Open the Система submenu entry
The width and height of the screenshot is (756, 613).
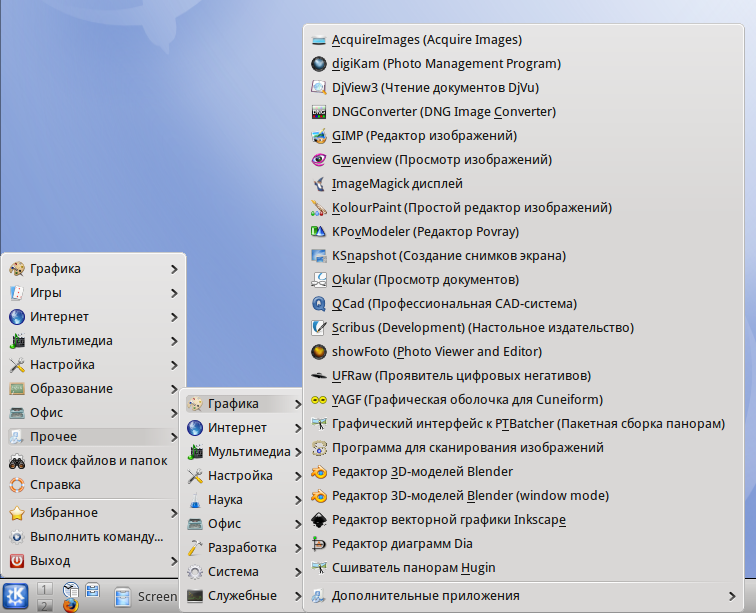243,572
